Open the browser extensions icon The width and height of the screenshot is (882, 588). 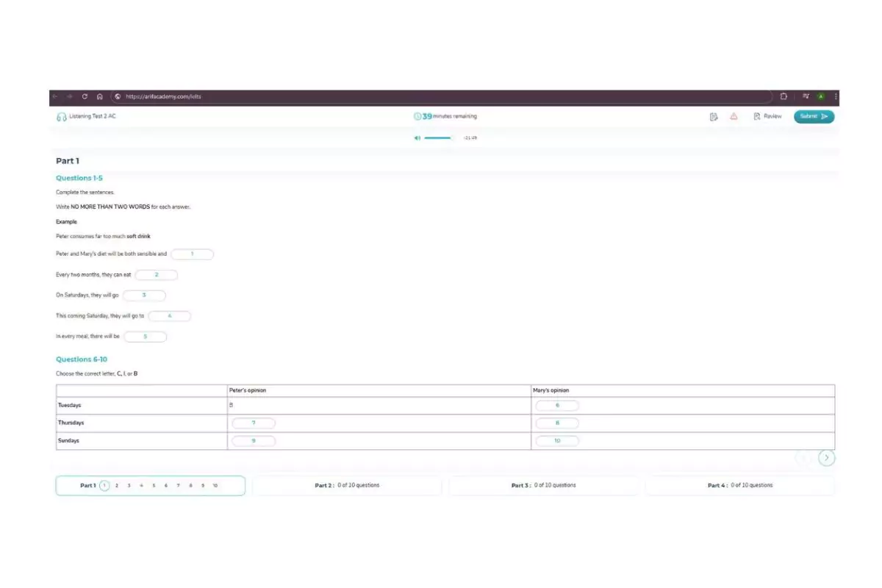click(x=784, y=96)
